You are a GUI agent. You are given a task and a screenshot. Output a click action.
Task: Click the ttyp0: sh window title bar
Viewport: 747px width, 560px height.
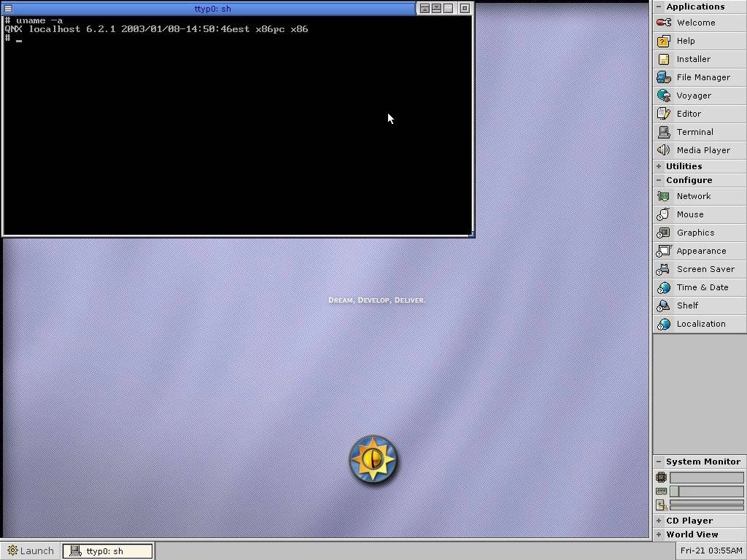click(x=213, y=9)
